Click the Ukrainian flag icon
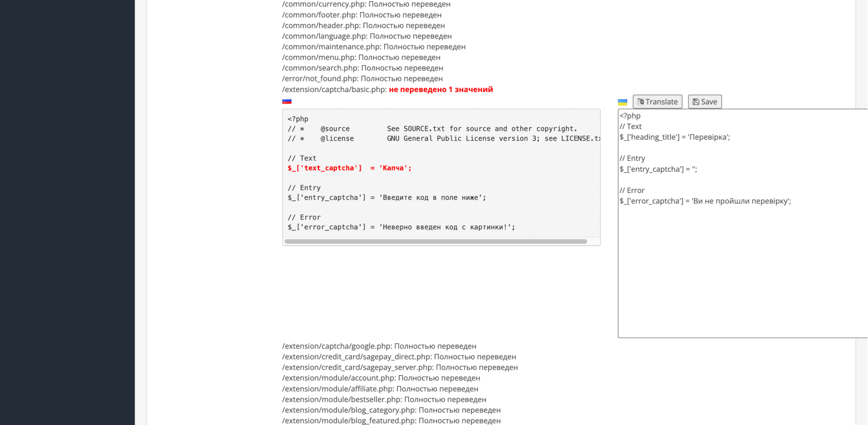The width and height of the screenshot is (868, 425). click(x=623, y=102)
